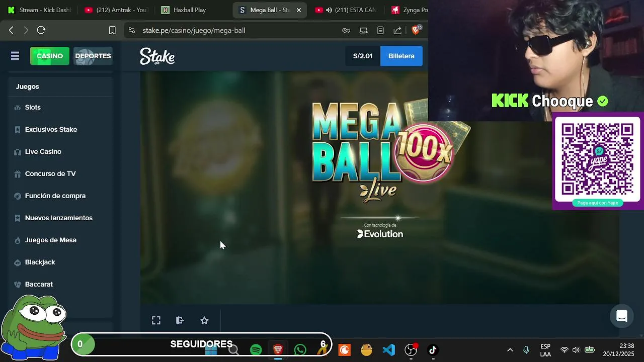
Task: Open the volume tray icon
Action: [x=576, y=350]
